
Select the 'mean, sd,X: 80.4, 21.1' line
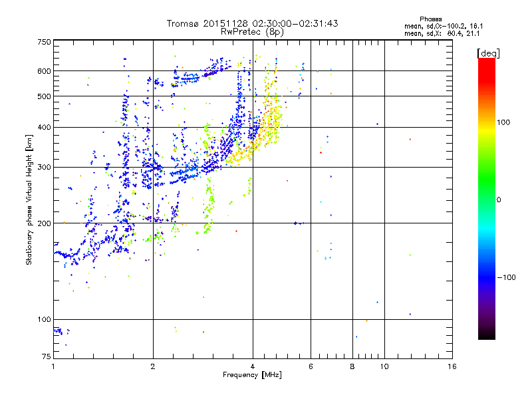click(x=442, y=34)
